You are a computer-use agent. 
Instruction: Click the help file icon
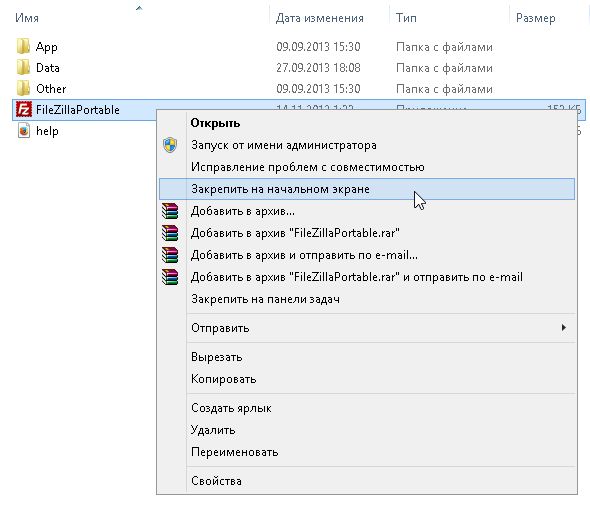(24, 131)
